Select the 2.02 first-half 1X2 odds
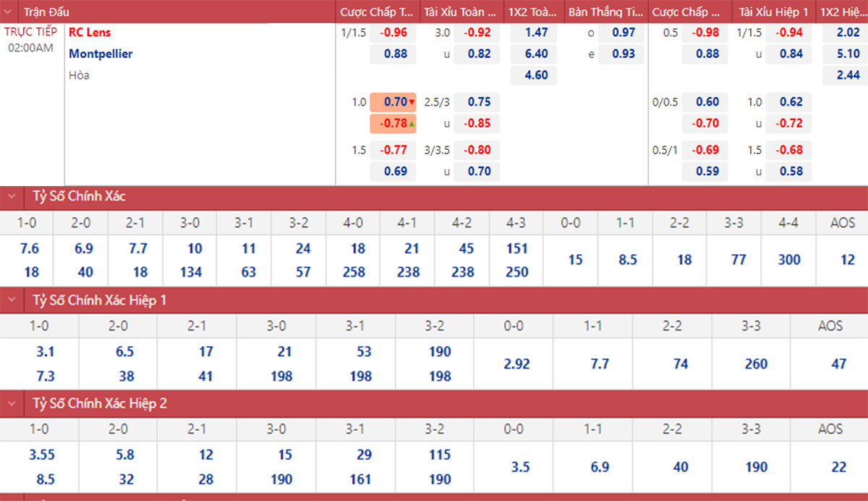 tap(847, 33)
